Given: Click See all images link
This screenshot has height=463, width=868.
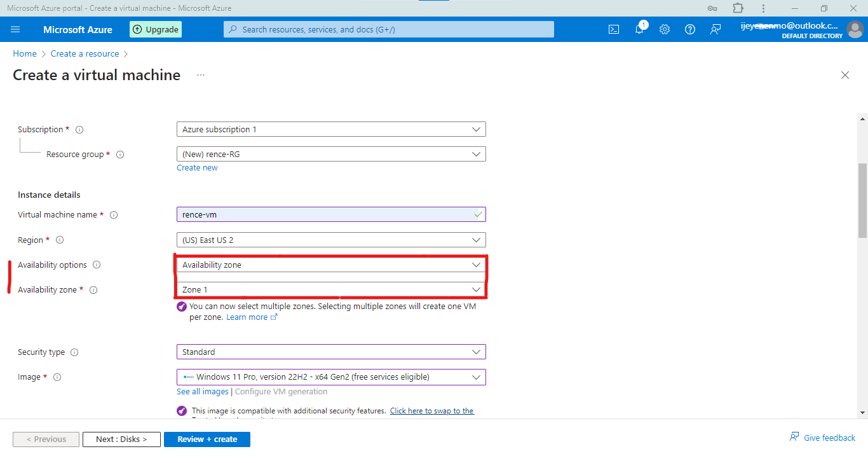Looking at the screenshot, I should coord(202,392).
